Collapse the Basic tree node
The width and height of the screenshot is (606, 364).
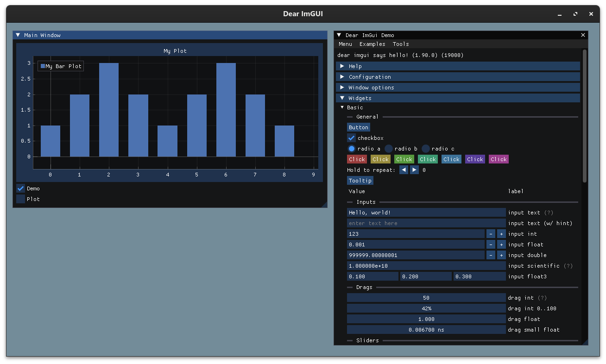(342, 107)
